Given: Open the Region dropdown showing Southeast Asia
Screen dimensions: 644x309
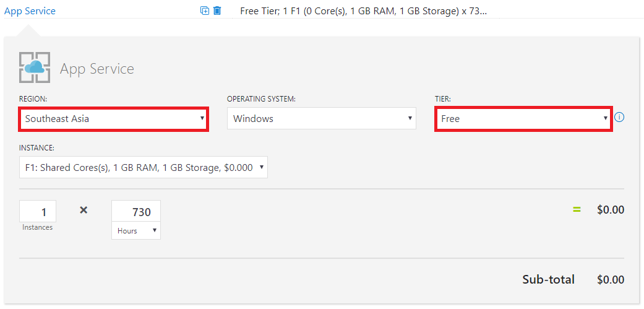Looking at the screenshot, I should coord(114,119).
